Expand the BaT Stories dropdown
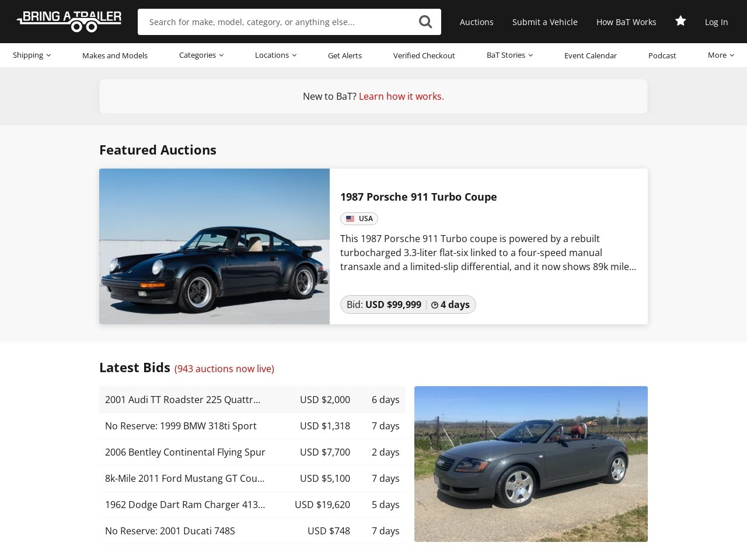This screenshot has height=560, width=747. (x=509, y=55)
